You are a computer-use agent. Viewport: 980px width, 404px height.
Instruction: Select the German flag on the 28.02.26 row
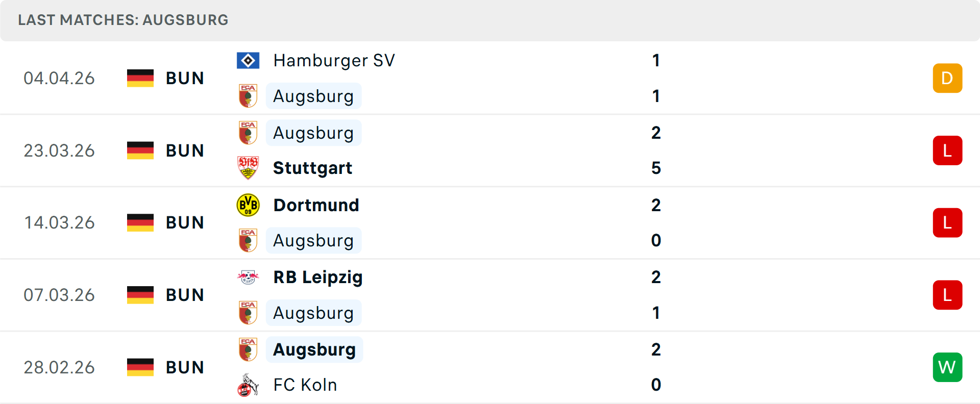(x=140, y=367)
